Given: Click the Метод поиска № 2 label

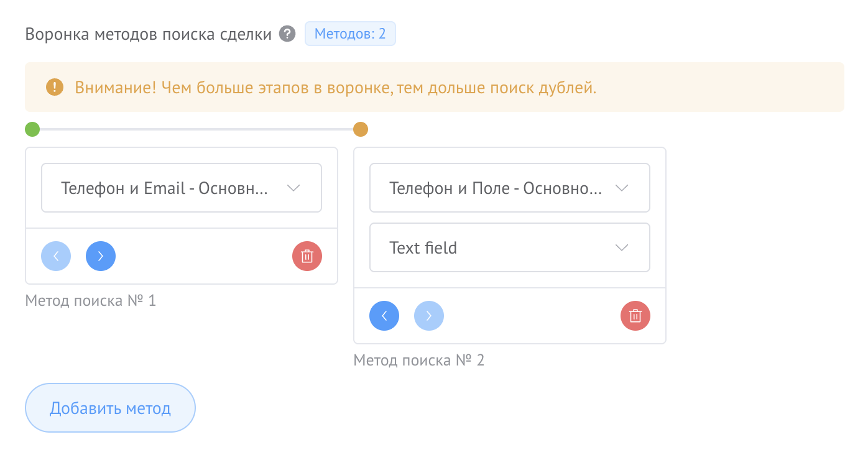Looking at the screenshot, I should pyautogui.click(x=419, y=361).
